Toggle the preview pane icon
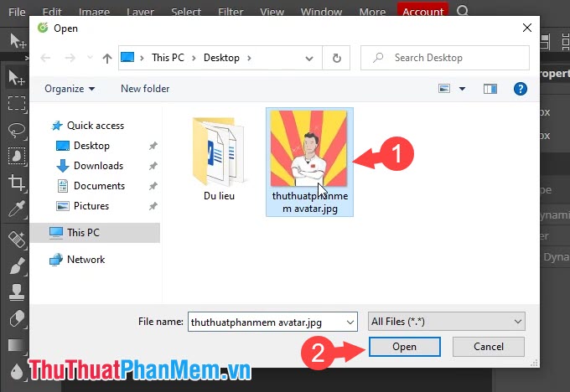The width and height of the screenshot is (570, 392). click(491, 88)
